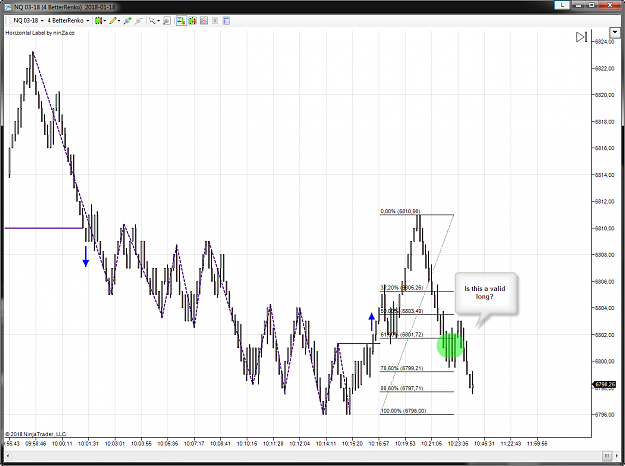Click the scrollbar button at the bottom right

(606, 455)
